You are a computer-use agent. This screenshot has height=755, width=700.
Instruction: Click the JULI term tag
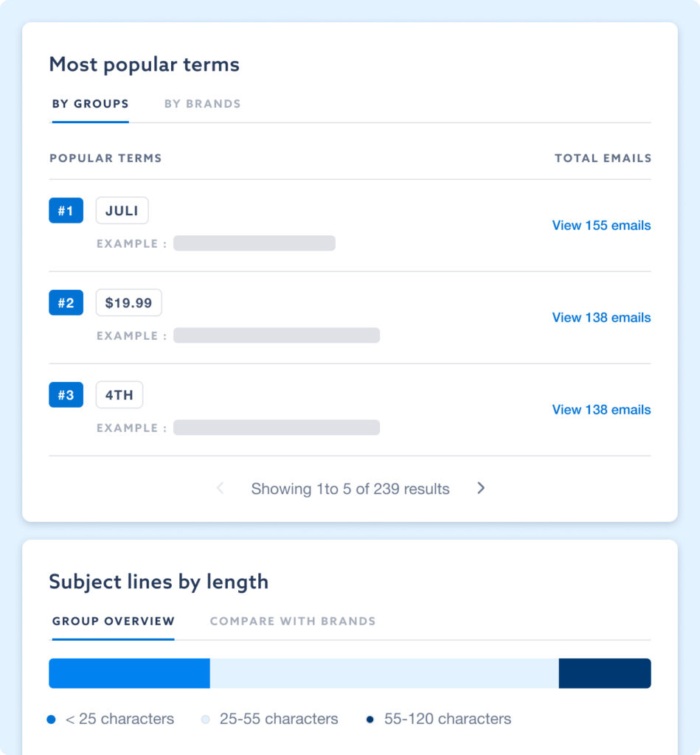tap(122, 210)
